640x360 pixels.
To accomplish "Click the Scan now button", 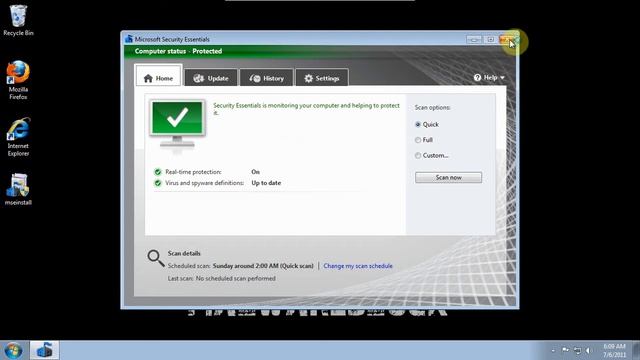I will tap(448, 178).
